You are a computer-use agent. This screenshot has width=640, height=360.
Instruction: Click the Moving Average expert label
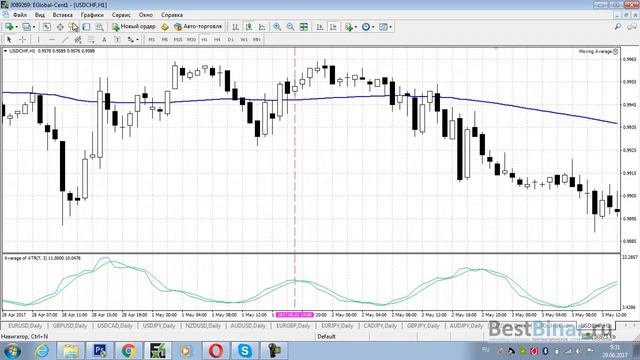(596, 51)
